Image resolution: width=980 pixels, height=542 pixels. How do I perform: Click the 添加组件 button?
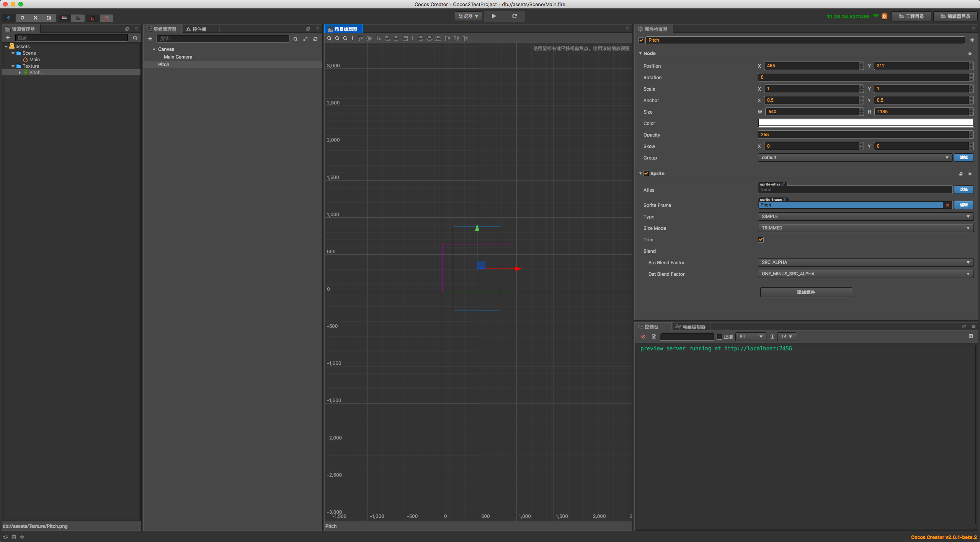tap(806, 292)
